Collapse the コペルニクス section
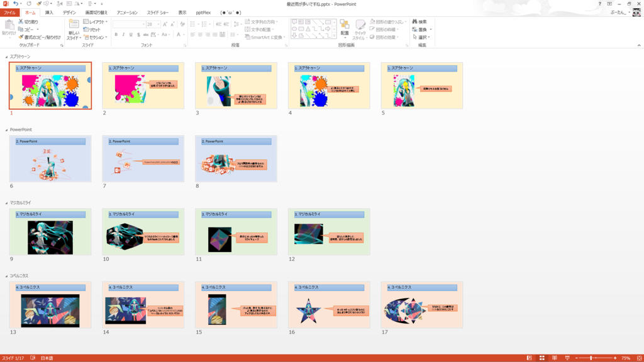The width and height of the screenshot is (644, 362). point(6,276)
